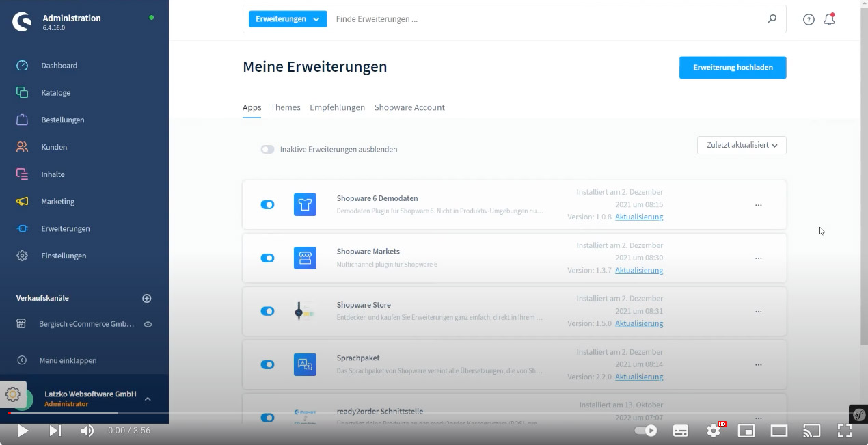This screenshot has width=868, height=445.
Task: Select Marketing in the sidebar
Action: click(x=57, y=202)
